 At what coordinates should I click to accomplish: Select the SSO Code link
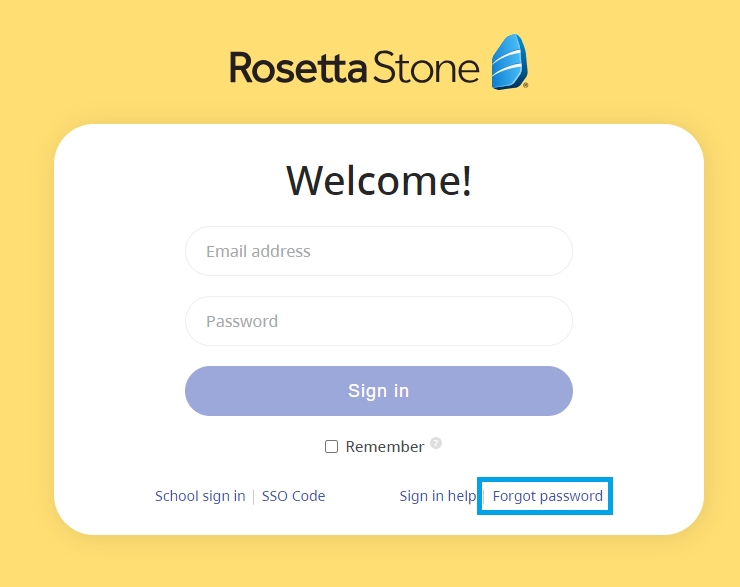click(x=293, y=496)
